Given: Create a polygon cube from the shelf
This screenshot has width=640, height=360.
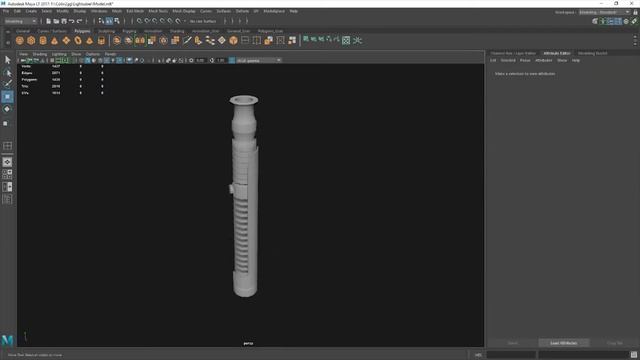Looking at the screenshot, I should click(x=31, y=40).
